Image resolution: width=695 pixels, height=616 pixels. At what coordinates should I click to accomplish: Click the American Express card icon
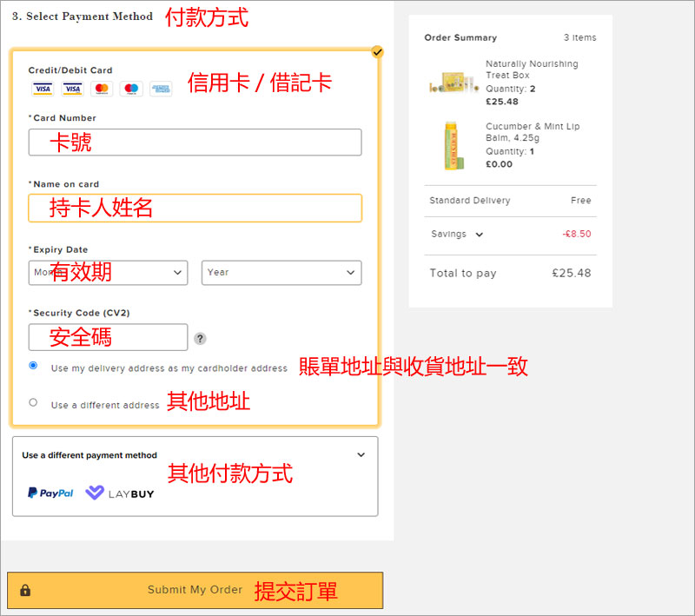[161, 89]
